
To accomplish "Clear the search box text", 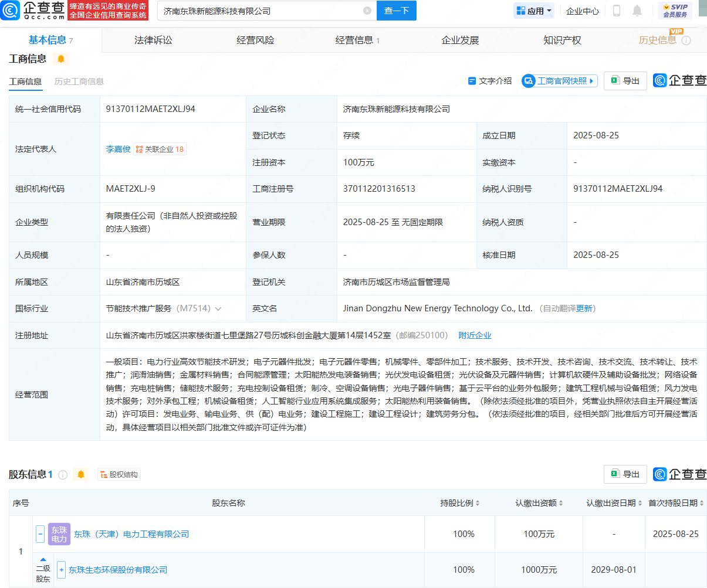I will click(367, 11).
